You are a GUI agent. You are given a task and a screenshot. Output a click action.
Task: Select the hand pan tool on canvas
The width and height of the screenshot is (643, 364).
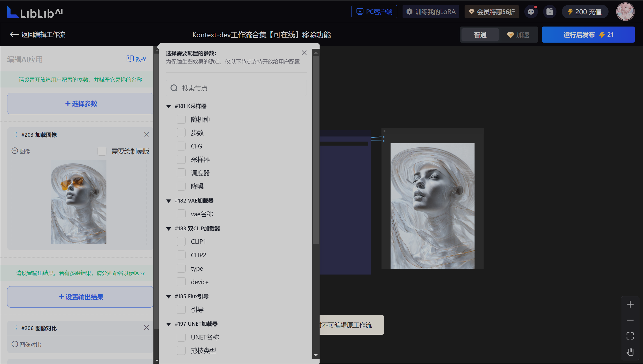coord(630,352)
